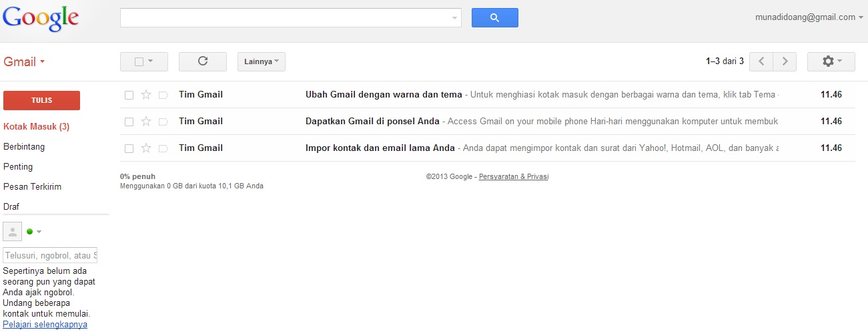Image resolution: width=868 pixels, height=332 pixels.
Task: Open email 'Ubah Gmail dengan warna dan tema'
Action: tap(488, 95)
